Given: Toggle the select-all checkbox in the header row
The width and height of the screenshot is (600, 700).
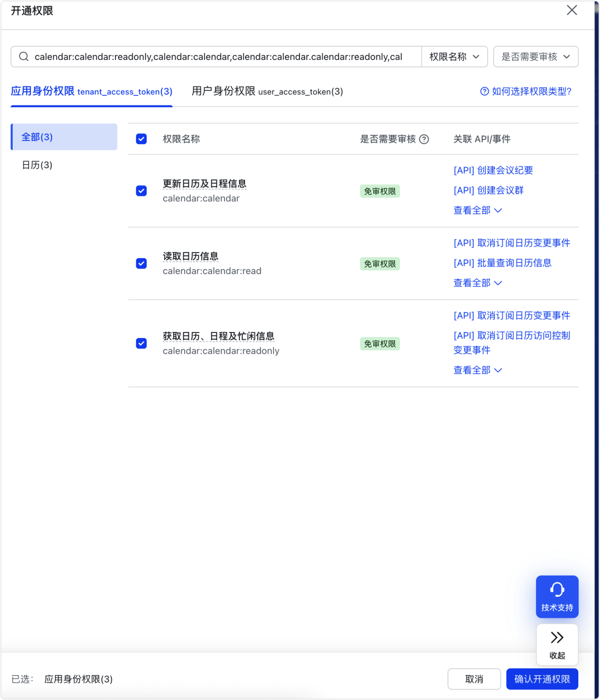Looking at the screenshot, I should (x=141, y=139).
